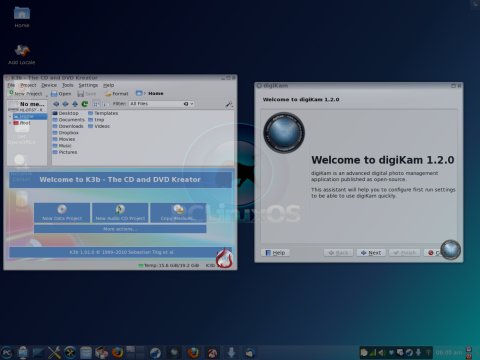Click Next in the digiKam welcome wizard
The height and width of the screenshot is (360, 480).
[371, 253]
